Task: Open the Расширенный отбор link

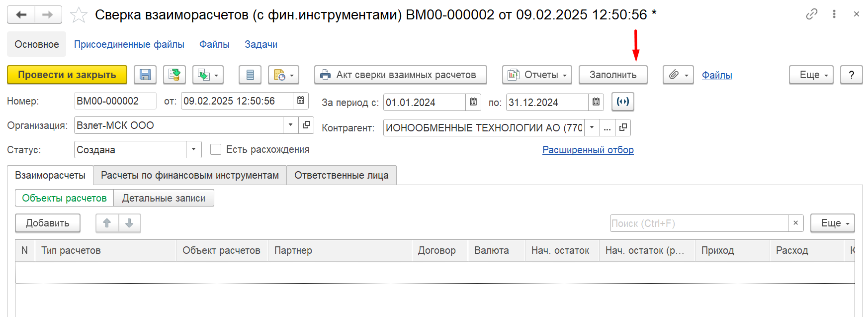Action: click(x=588, y=150)
